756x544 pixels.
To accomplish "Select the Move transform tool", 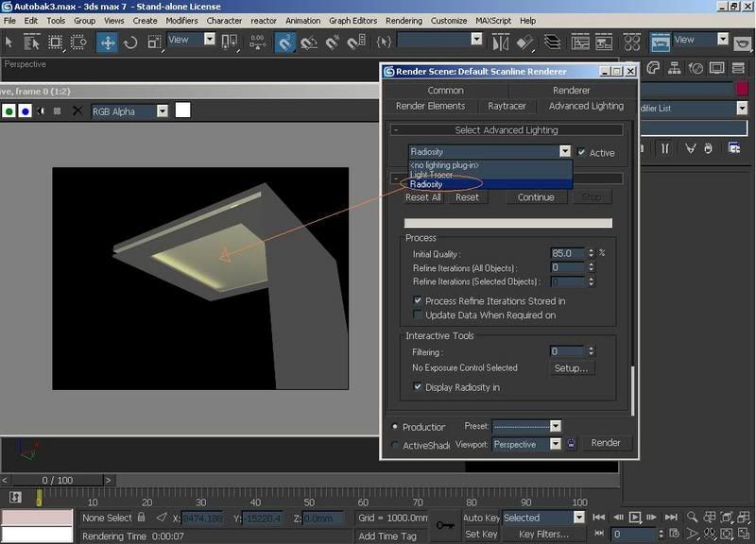I will (x=106, y=42).
